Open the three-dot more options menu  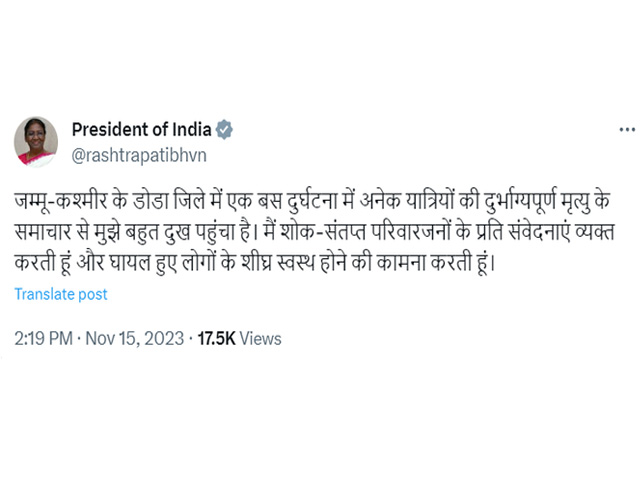[627, 130]
